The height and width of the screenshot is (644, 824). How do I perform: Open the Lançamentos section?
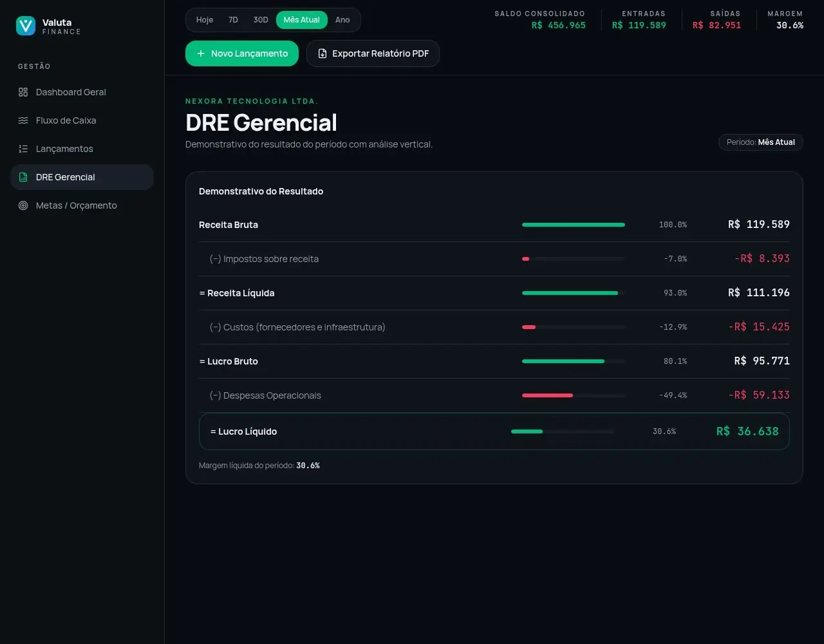click(x=82, y=149)
